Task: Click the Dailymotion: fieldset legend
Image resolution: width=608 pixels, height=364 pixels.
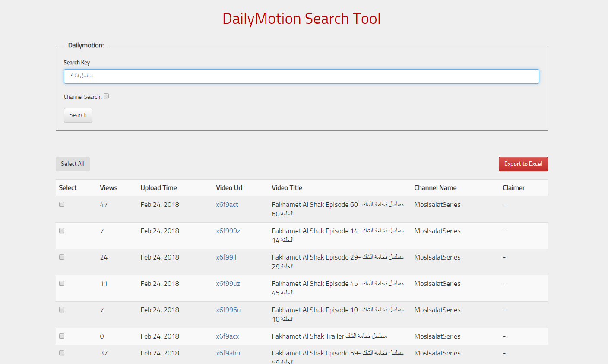Action: (x=86, y=45)
